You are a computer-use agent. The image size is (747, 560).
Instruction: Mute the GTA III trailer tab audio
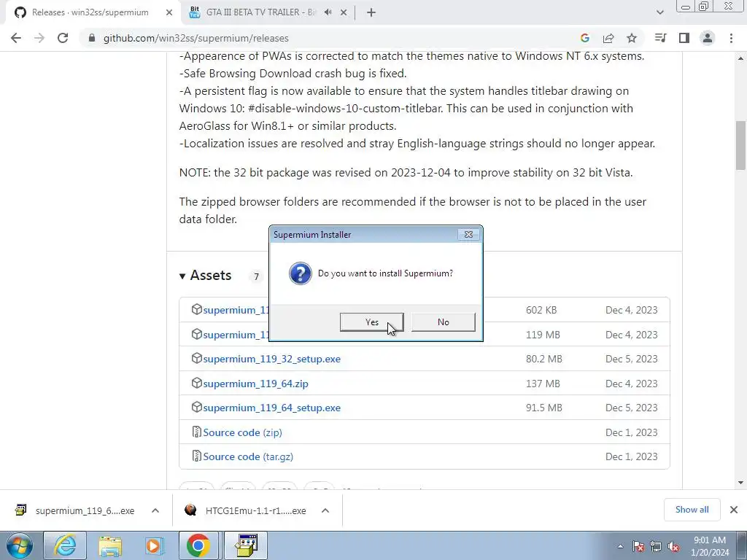[328, 12]
